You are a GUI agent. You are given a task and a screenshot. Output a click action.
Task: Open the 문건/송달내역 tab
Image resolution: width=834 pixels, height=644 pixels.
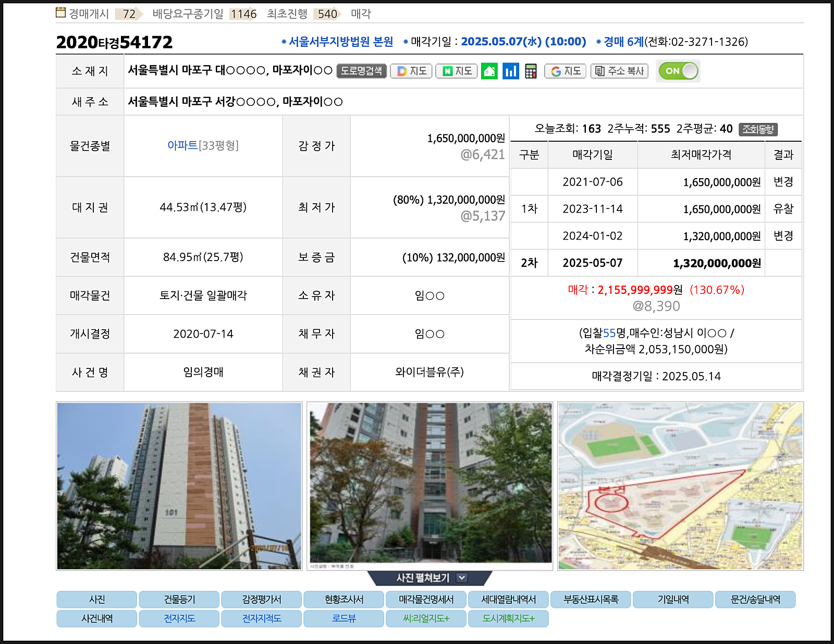tap(756, 600)
